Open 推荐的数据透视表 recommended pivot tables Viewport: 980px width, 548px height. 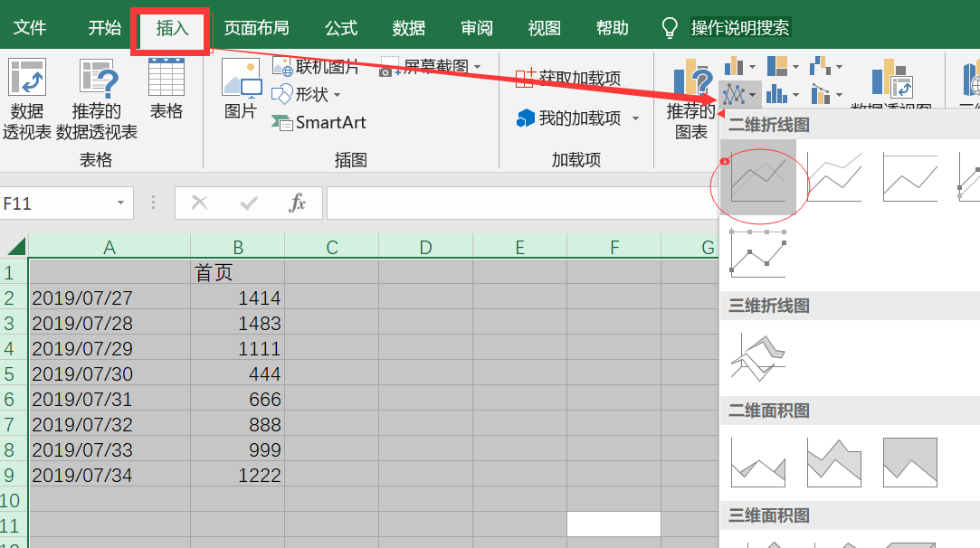[x=96, y=99]
